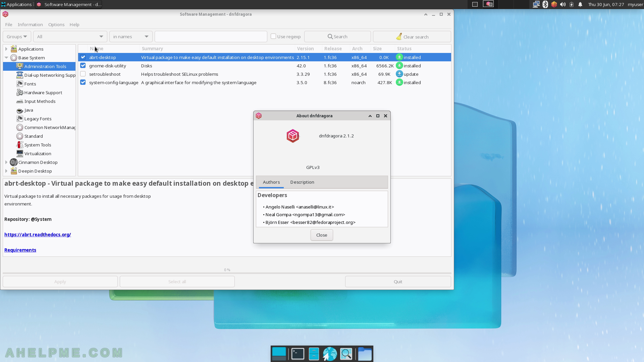Click the Legacy Fonts icon

pos(20,119)
